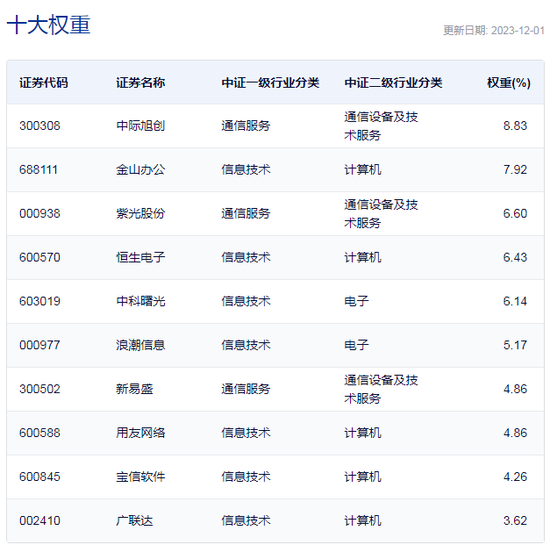Select 通信服务 in the 中际旭创 row

(x=246, y=126)
